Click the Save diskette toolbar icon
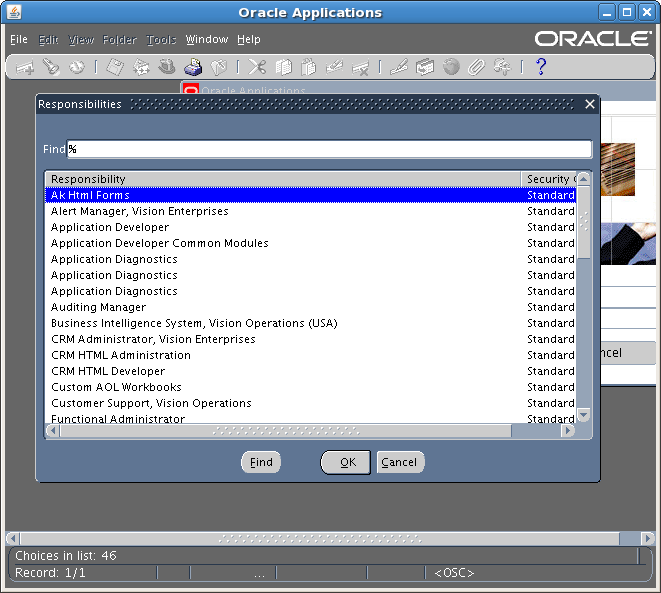661x593 pixels. 115,67
